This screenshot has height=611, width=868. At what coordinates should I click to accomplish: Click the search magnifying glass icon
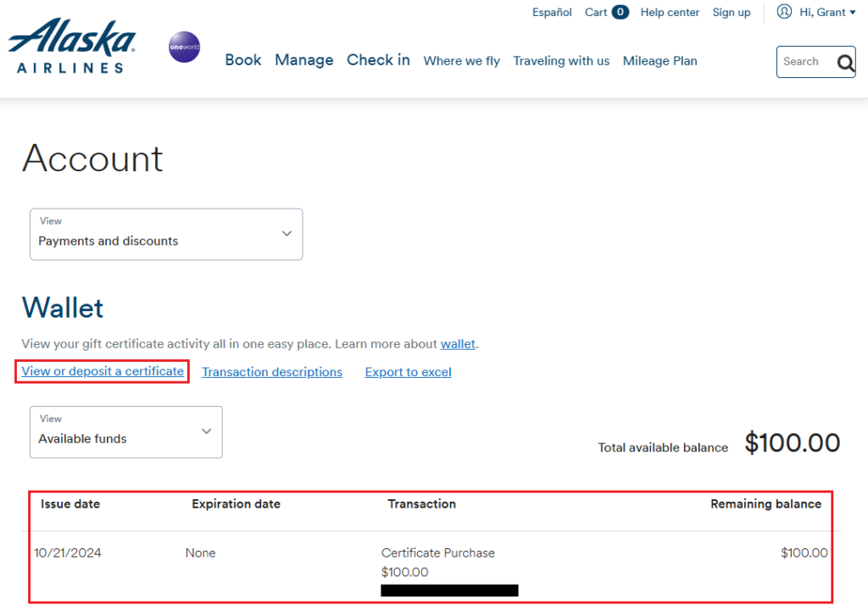tap(845, 62)
